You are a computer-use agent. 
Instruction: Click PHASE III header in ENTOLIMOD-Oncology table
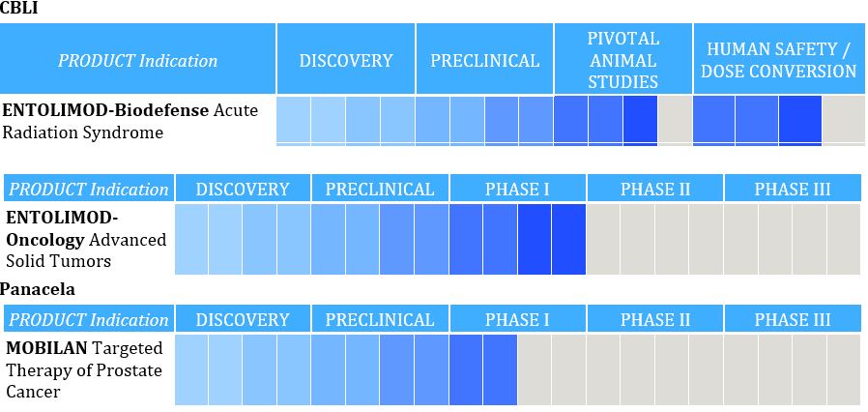pos(792,189)
